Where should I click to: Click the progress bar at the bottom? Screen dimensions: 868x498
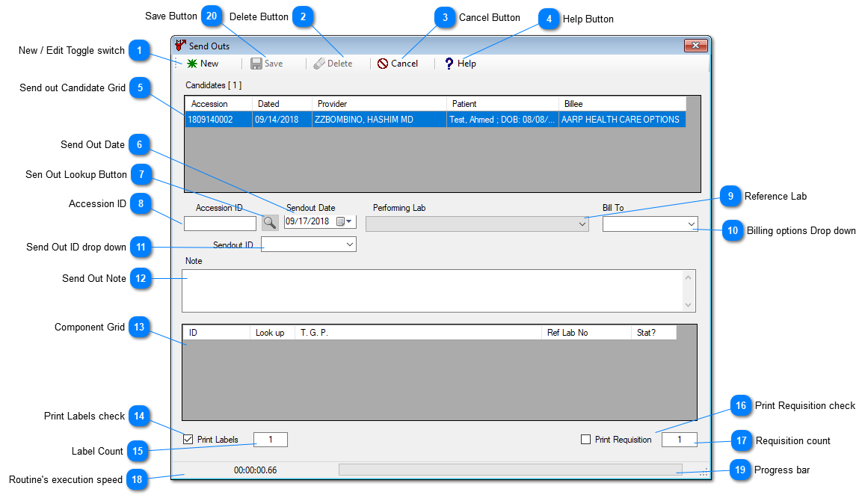click(510, 470)
